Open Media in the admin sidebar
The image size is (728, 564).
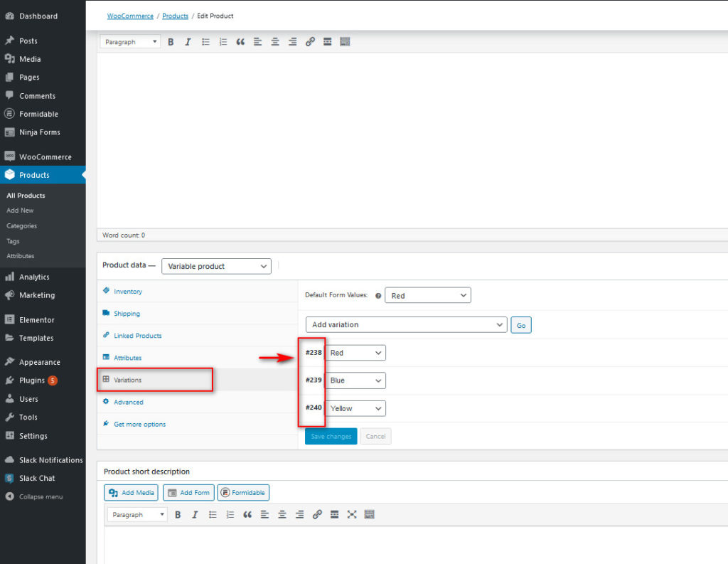(43, 59)
